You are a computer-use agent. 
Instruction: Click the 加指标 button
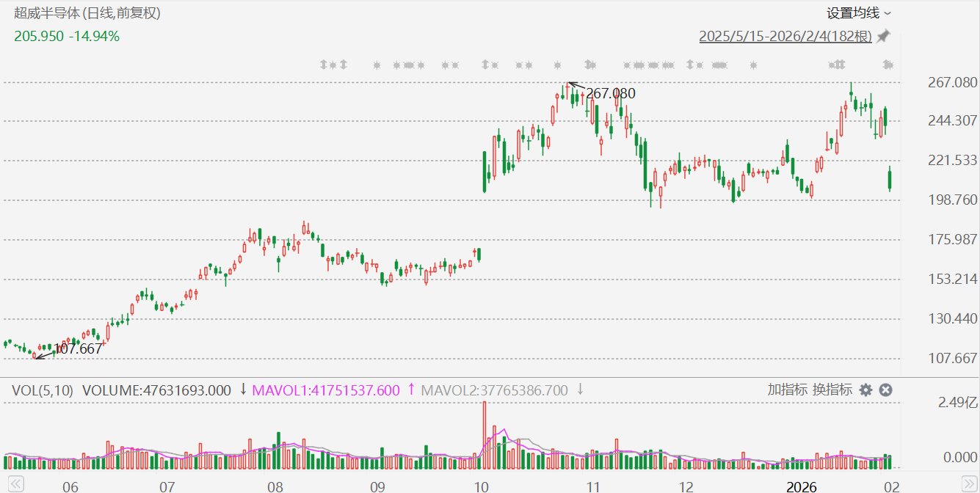788,390
